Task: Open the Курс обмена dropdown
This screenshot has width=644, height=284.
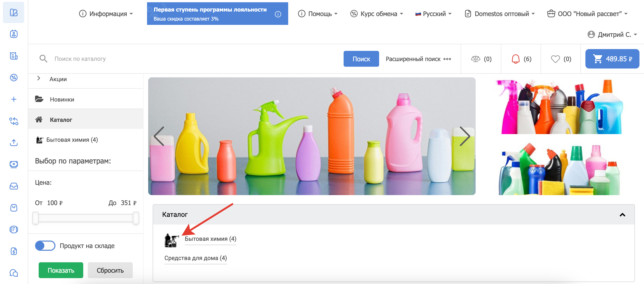Action: pyautogui.click(x=376, y=14)
